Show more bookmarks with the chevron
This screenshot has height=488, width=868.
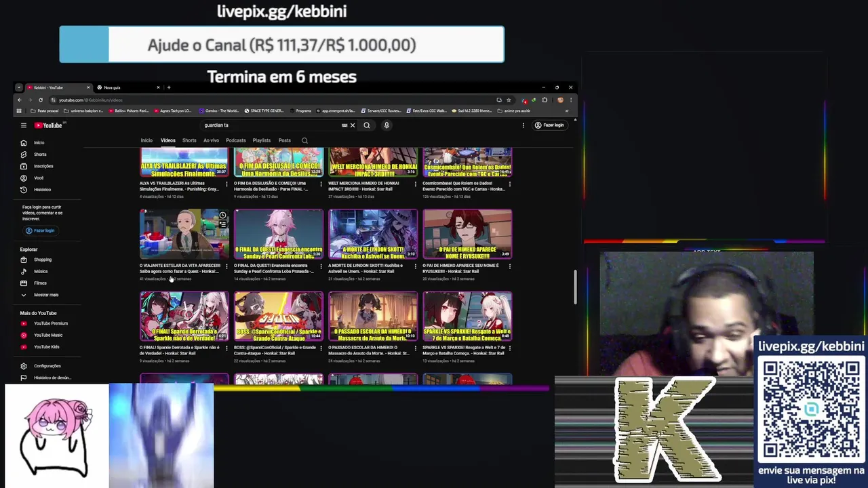(x=567, y=111)
